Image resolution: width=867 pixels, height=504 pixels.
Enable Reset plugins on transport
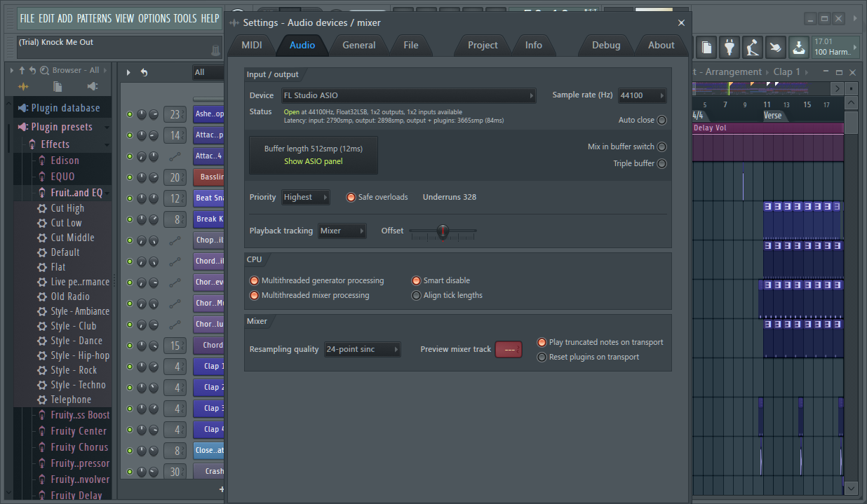click(542, 357)
